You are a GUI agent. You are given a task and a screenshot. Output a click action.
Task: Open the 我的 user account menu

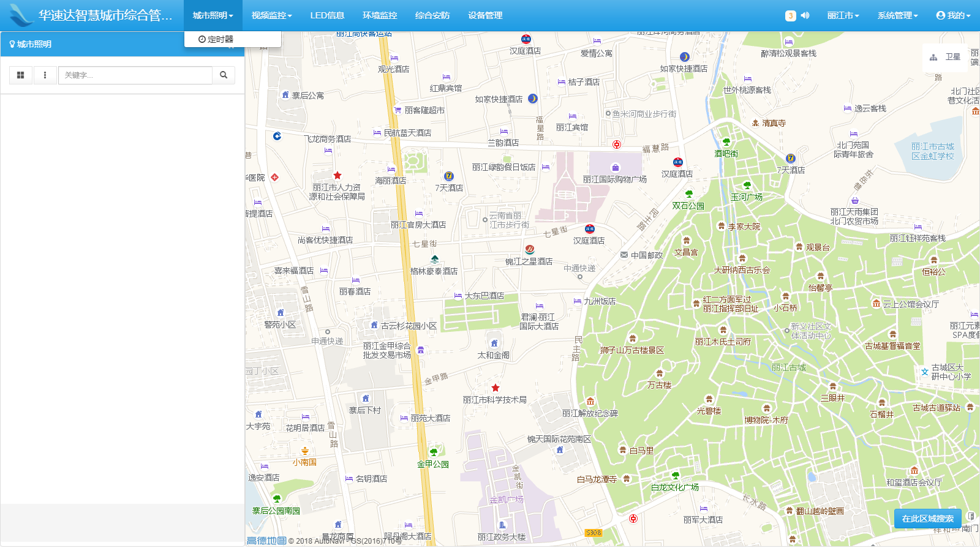pos(953,15)
